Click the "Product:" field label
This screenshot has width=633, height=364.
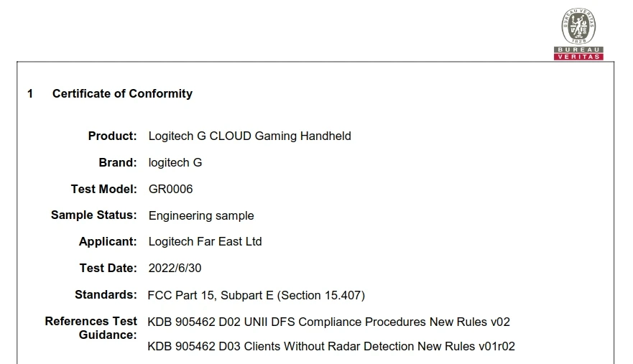[x=112, y=136]
